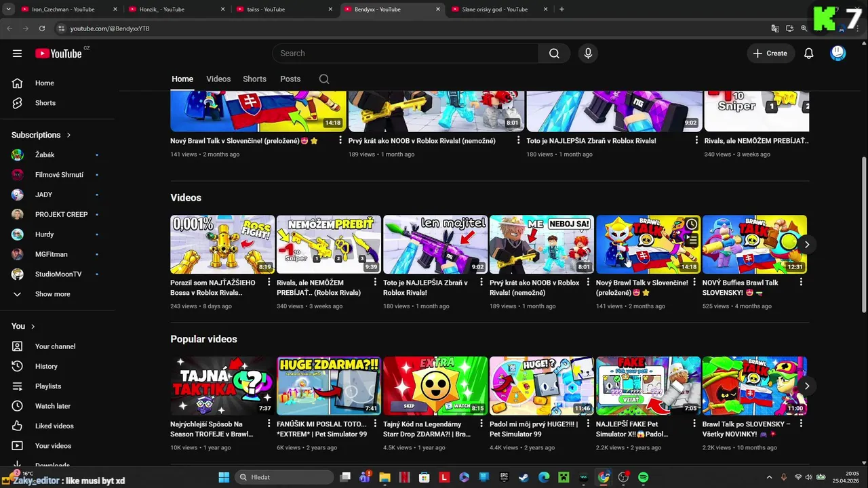Start voice search with the microphone
Viewport: 868px width, 488px height.
tap(588, 54)
